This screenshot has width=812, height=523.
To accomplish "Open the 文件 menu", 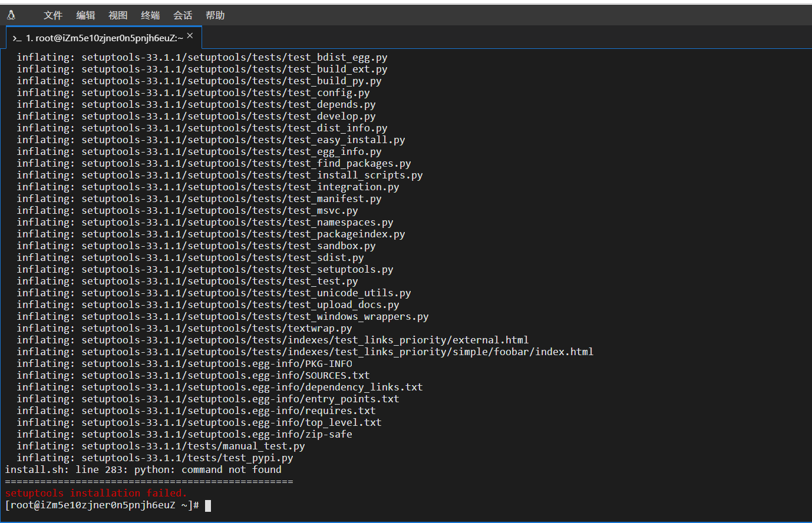I will (52, 15).
